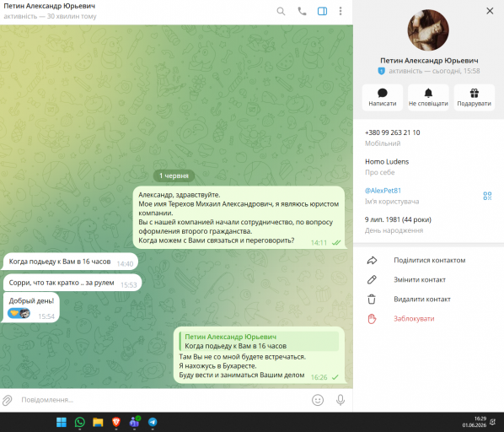The height and width of the screenshot is (432, 504).
Task: Click incoming message sent at 14:40
Action: pyautogui.click(x=71, y=262)
